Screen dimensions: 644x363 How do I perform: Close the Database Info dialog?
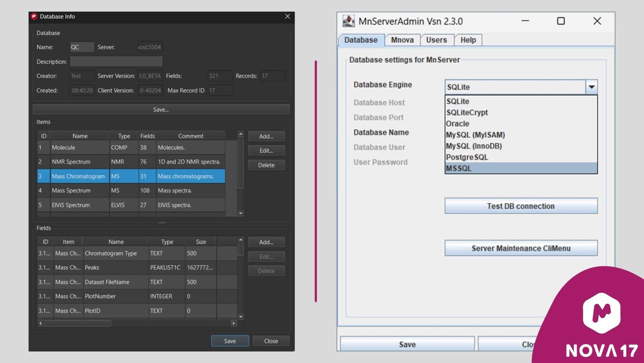[287, 16]
